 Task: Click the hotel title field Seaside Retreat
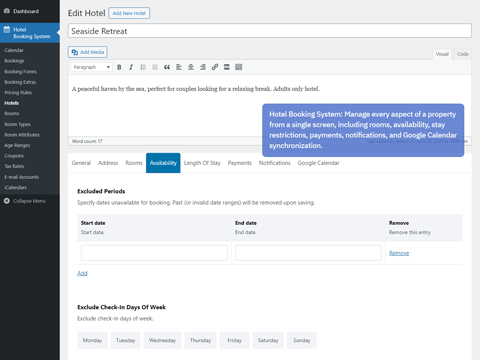(270, 31)
